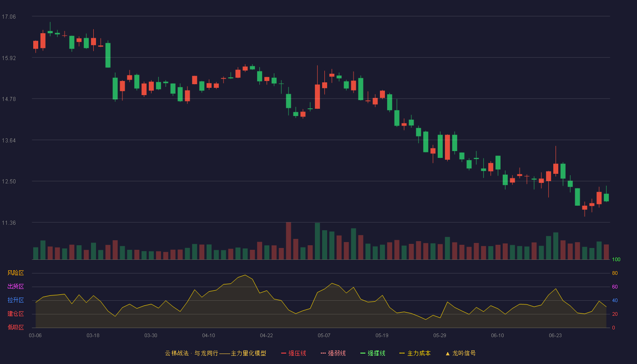Click the orange 80 indicator scale value

point(615,273)
